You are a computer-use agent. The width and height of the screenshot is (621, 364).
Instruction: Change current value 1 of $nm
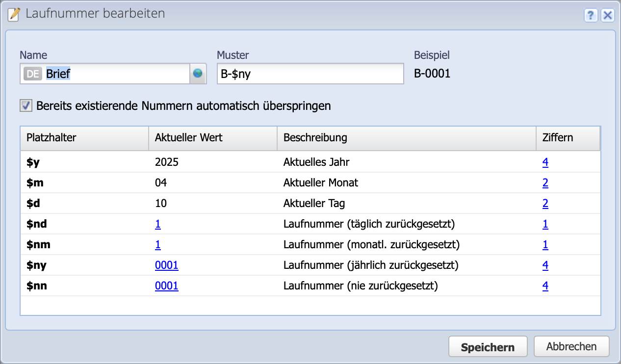coord(157,244)
